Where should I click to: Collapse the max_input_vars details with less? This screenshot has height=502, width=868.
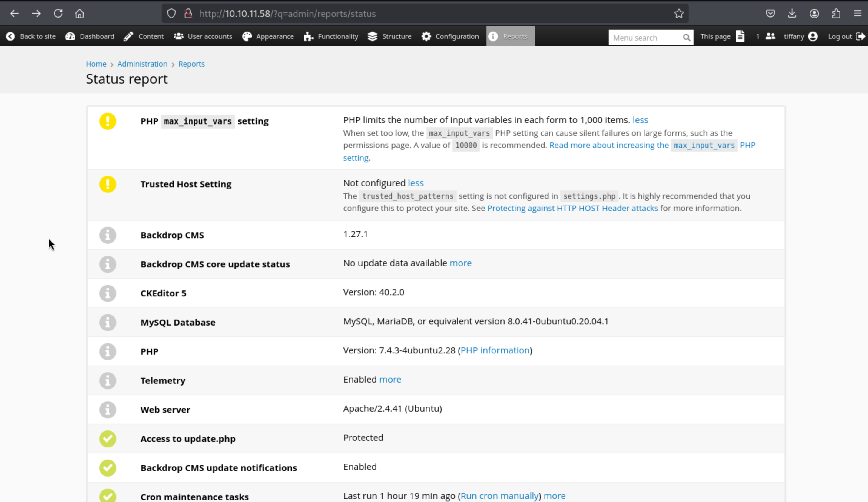coord(640,120)
